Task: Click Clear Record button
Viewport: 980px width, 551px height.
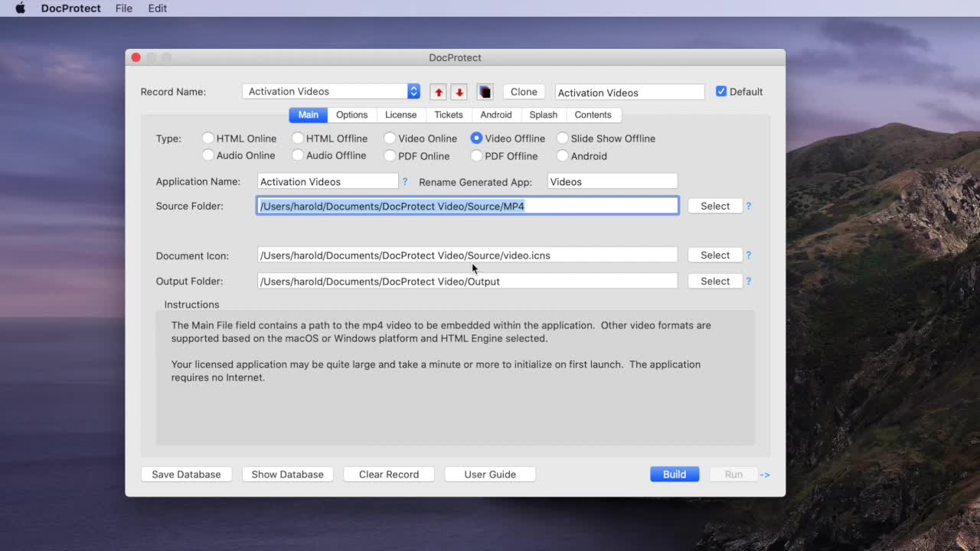Action: pyautogui.click(x=389, y=474)
